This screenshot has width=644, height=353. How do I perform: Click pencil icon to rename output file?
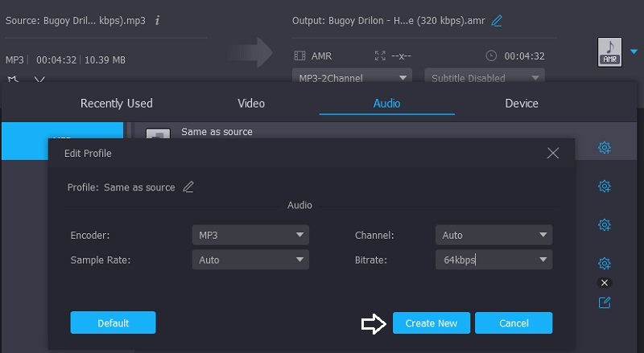coord(497,21)
